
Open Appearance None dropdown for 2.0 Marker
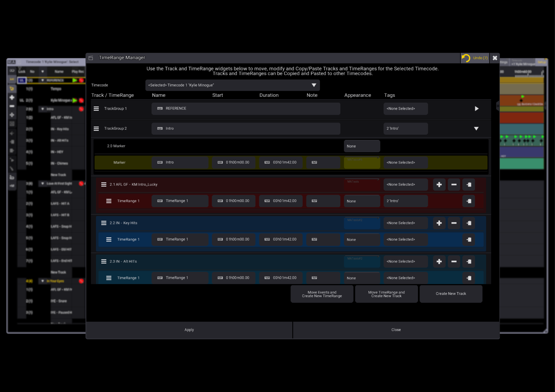coord(362,146)
